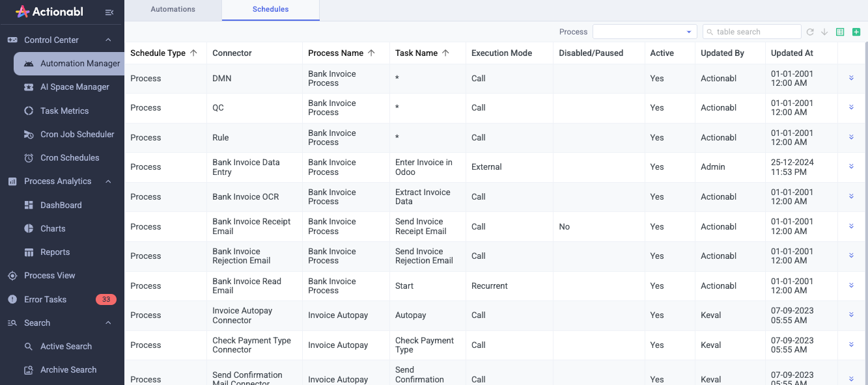Go to Process View
Screen dimensions: 868x385
click(x=62, y=276)
